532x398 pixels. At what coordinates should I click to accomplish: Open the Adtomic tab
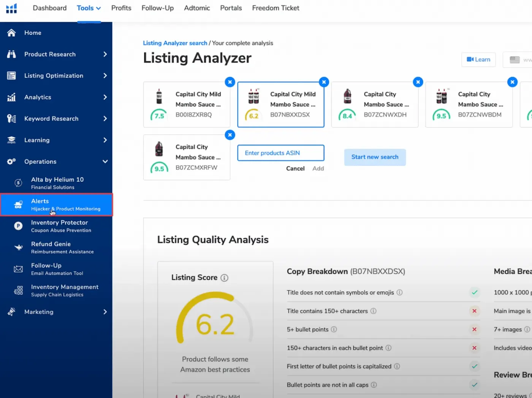pyautogui.click(x=197, y=8)
